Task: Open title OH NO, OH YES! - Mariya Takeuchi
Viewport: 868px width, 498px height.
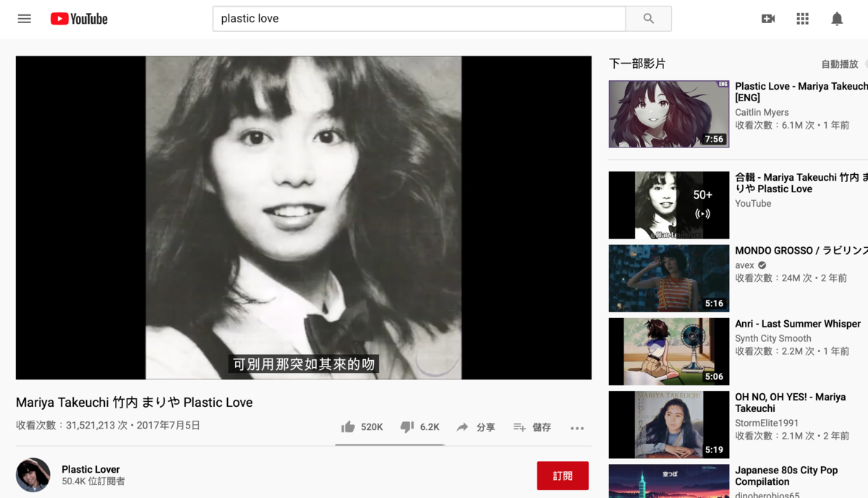Action: (791, 403)
